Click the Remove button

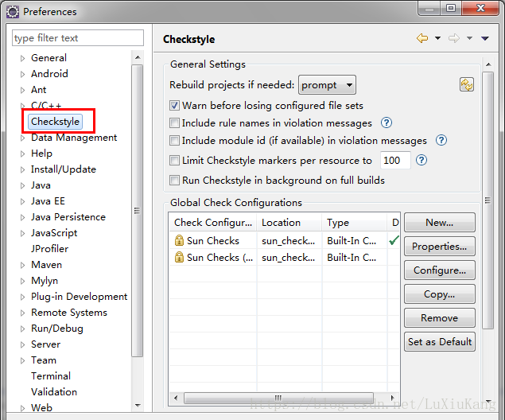[440, 317]
